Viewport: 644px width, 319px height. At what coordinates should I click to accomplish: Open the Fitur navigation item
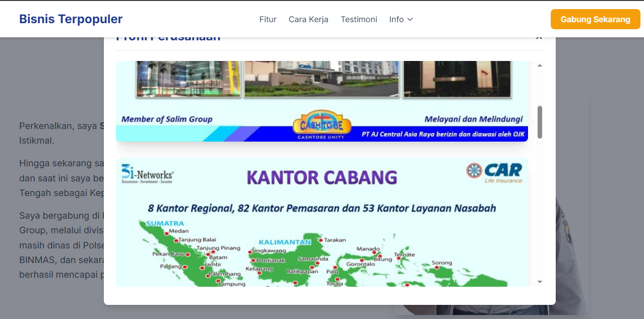[268, 19]
